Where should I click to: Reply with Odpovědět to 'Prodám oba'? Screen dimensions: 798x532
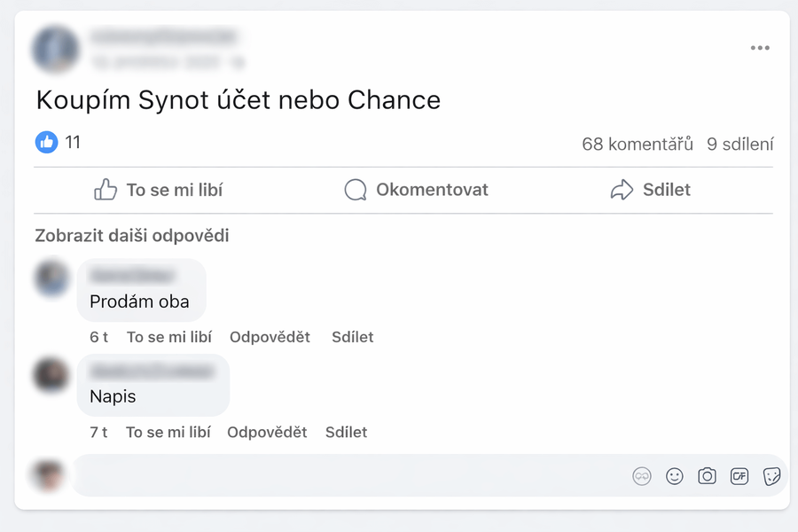point(270,337)
